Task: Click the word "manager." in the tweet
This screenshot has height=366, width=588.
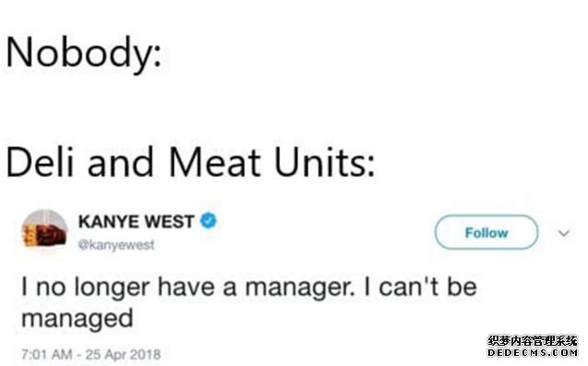Action: (300, 288)
